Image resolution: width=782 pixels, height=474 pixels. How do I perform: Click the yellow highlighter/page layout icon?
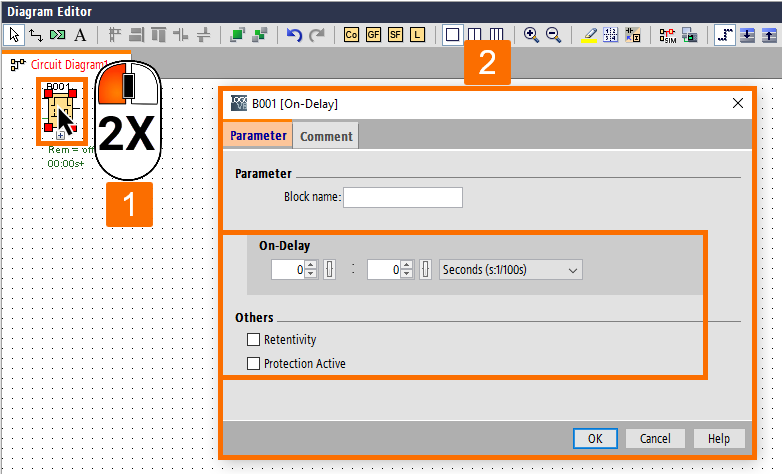coord(589,35)
